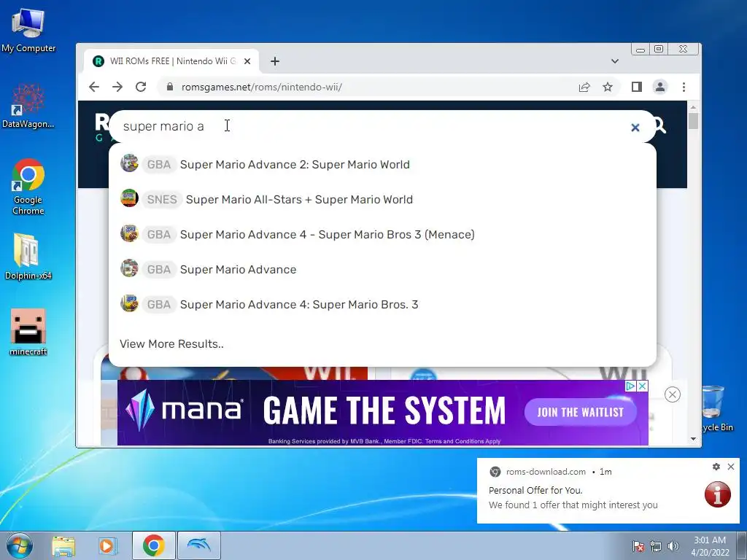Select the My Computer desktop icon
The height and width of the screenshot is (560, 747).
coord(28,29)
